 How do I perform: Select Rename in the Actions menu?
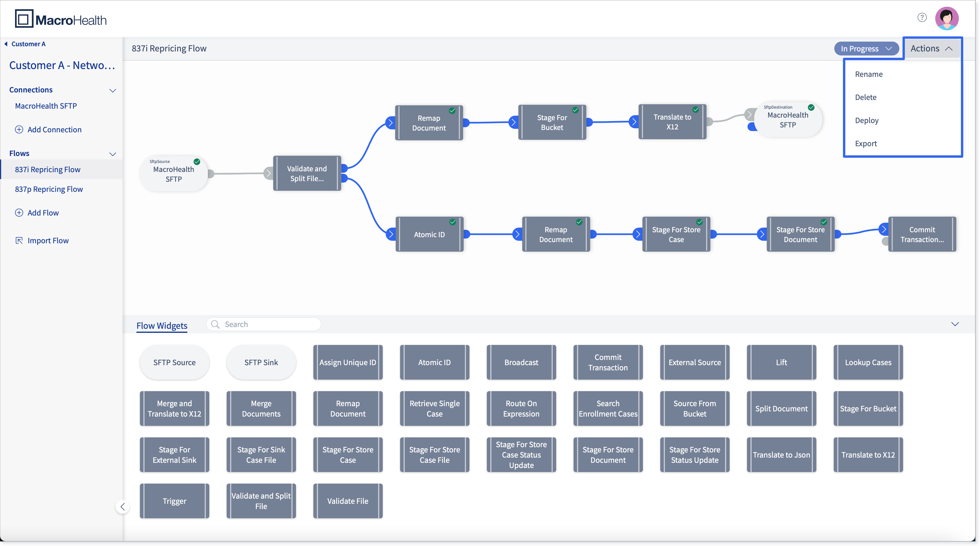(868, 74)
